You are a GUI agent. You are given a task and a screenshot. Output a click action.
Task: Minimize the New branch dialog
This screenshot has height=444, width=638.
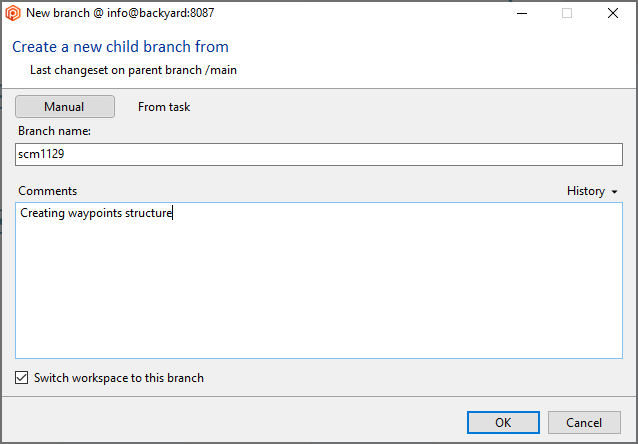[522, 13]
